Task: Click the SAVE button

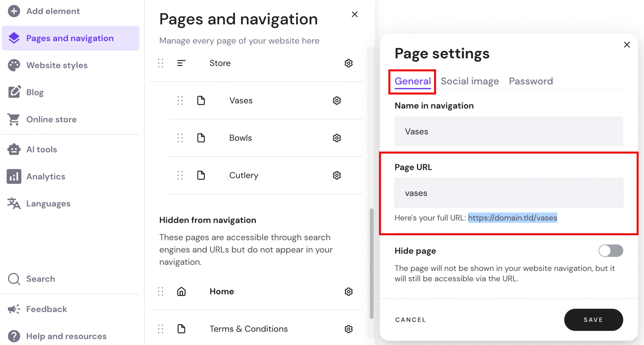Action: (x=593, y=320)
